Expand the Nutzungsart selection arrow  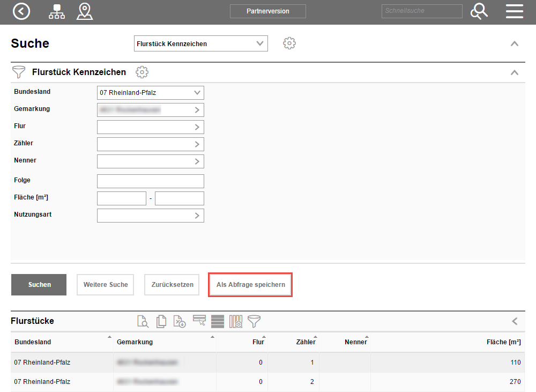tap(197, 216)
